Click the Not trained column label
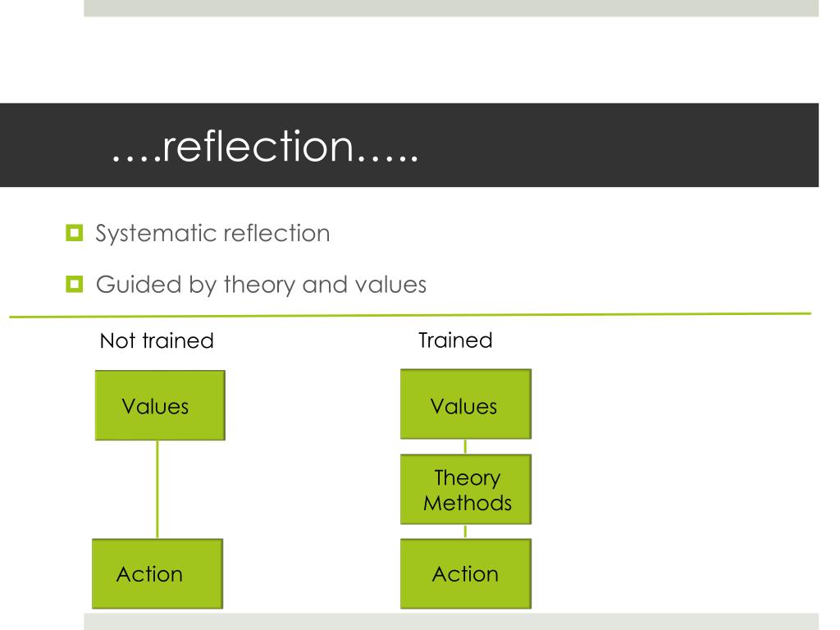Screen dimensions: 840x630 (157, 340)
